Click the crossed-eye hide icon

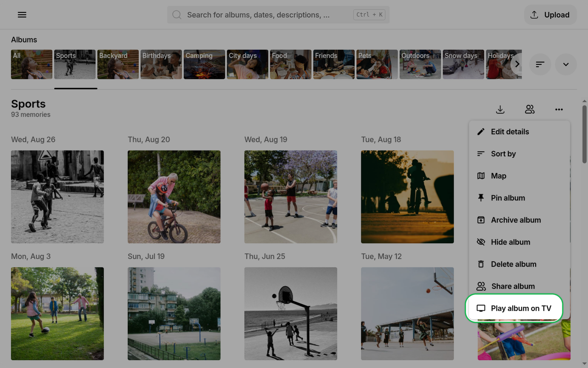[481, 242]
